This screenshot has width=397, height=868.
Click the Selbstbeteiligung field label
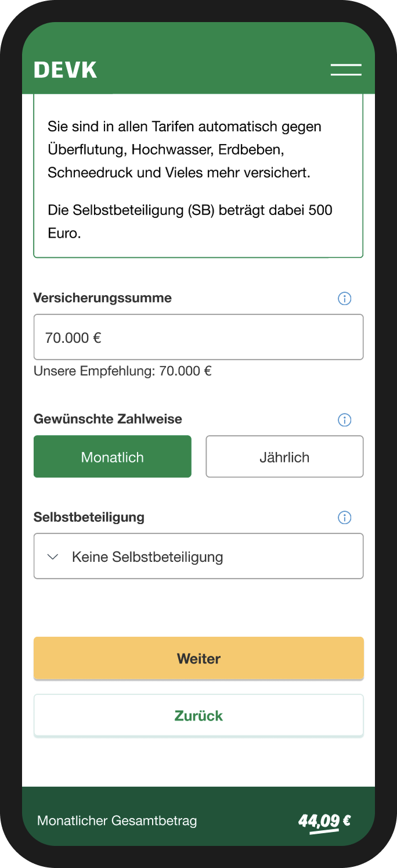click(89, 517)
